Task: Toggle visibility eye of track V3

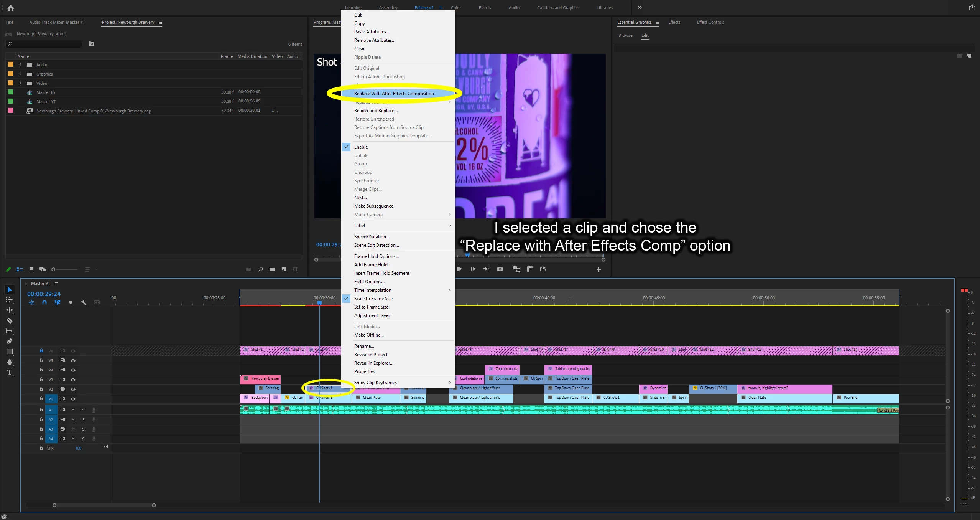Action: click(73, 380)
